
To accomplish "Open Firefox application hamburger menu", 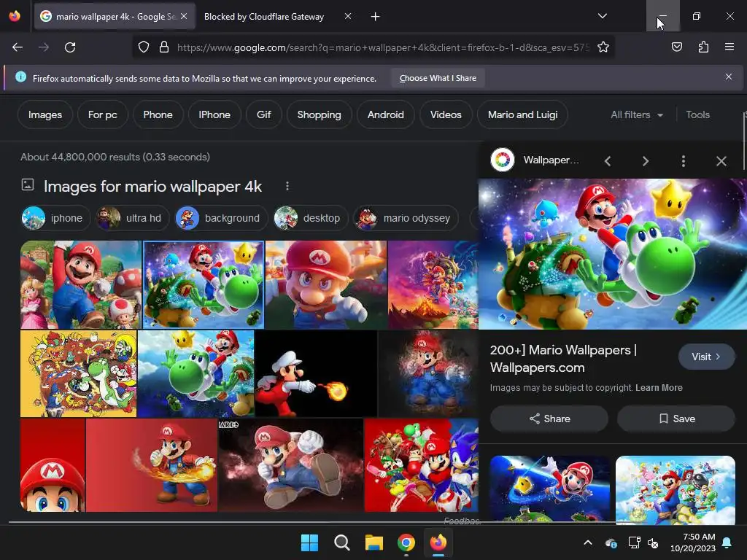I will (729, 47).
